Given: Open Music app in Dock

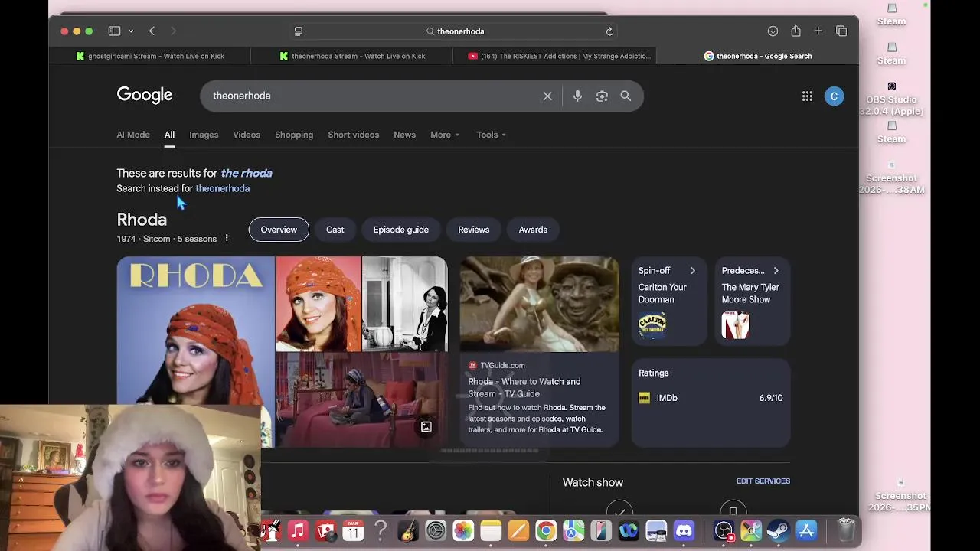Looking at the screenshot, I should pos(298,530).
